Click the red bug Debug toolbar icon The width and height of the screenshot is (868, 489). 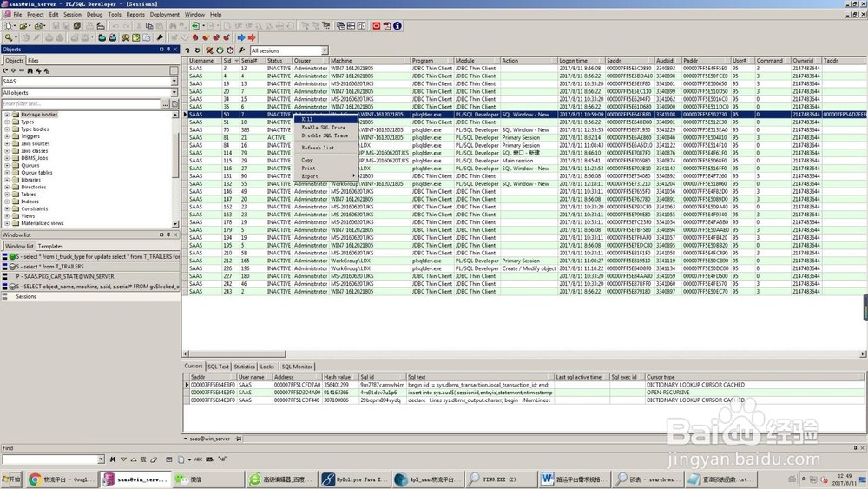194,37
